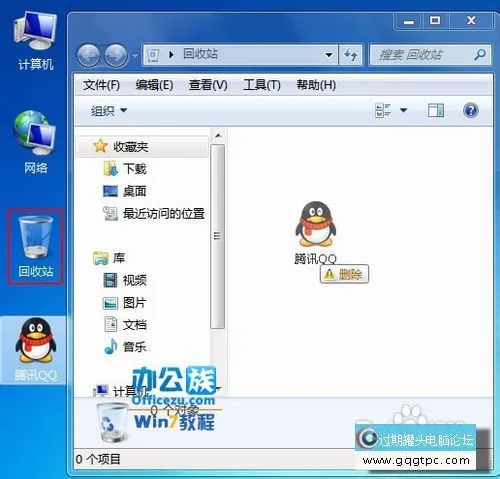The width and height of the screenshot is (500, 479).
Task: Click the large recycle bin details pane icon
Action: pos(112,423)
